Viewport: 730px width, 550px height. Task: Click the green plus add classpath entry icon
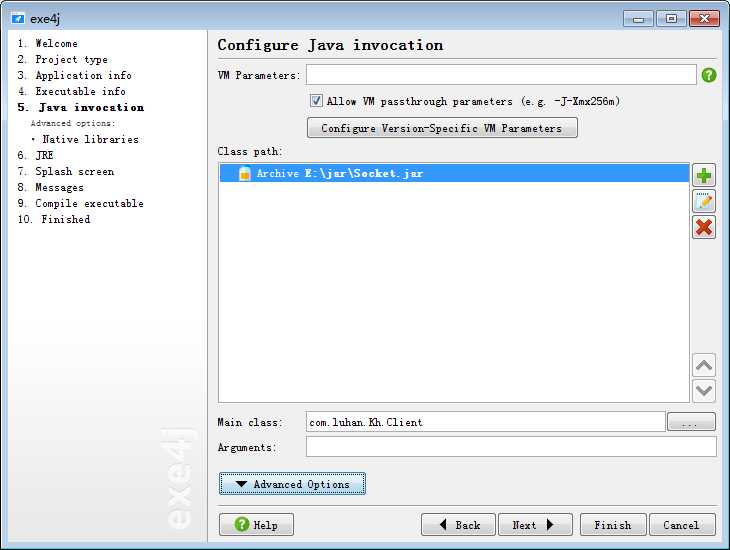[703, 176]
